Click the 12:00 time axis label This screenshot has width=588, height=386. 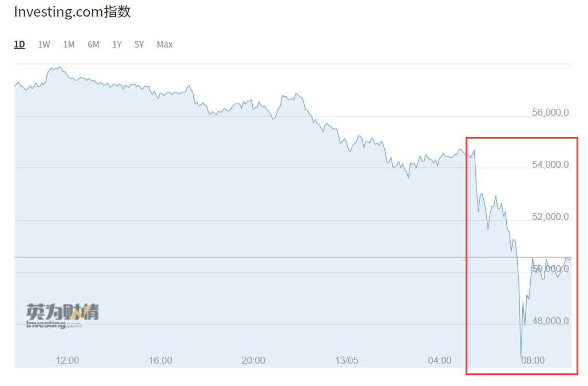(67, 360)
